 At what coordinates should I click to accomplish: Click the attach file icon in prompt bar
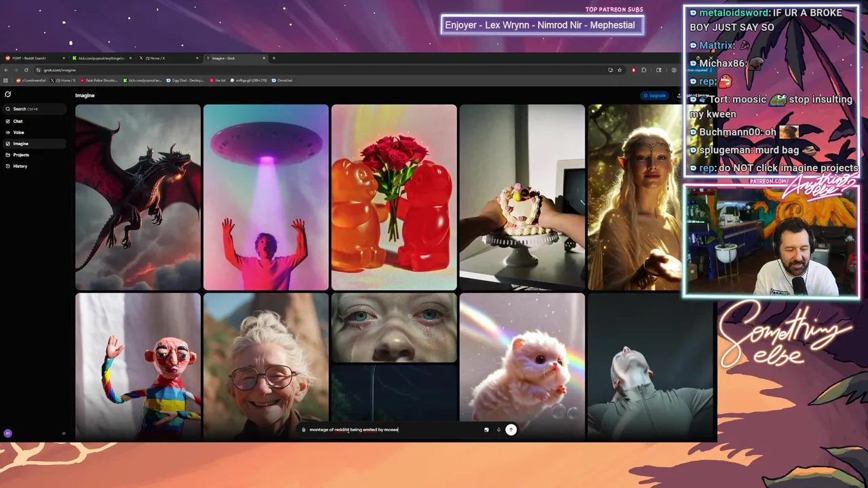coord(303,430)
